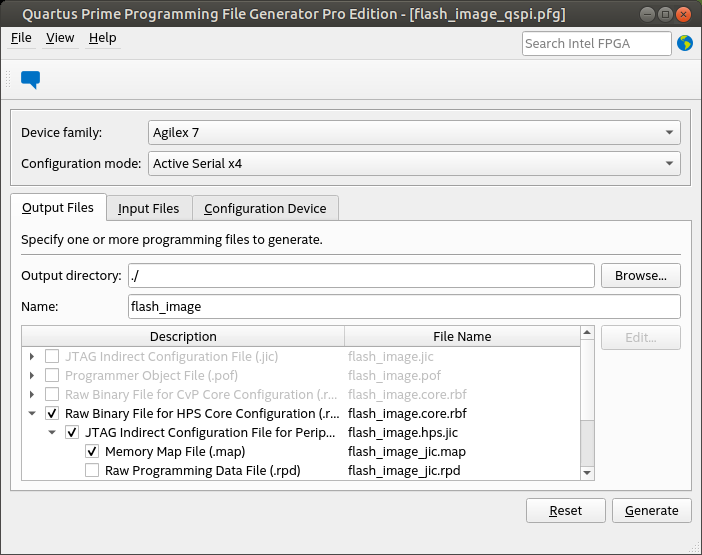
Task: Click the blue feedback speech bubble icon
Action: point(30,80)
